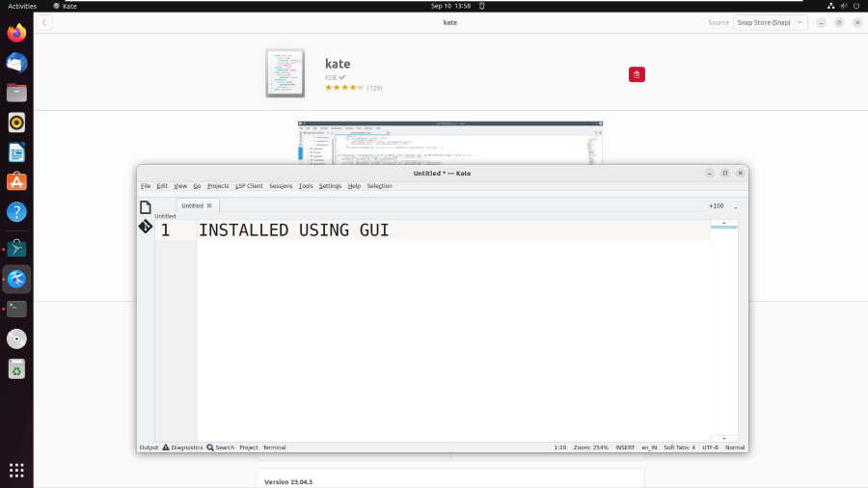Open the network icon in system tray
The height and width of the screenshot is (488, 868).
(x=831, y=6)
